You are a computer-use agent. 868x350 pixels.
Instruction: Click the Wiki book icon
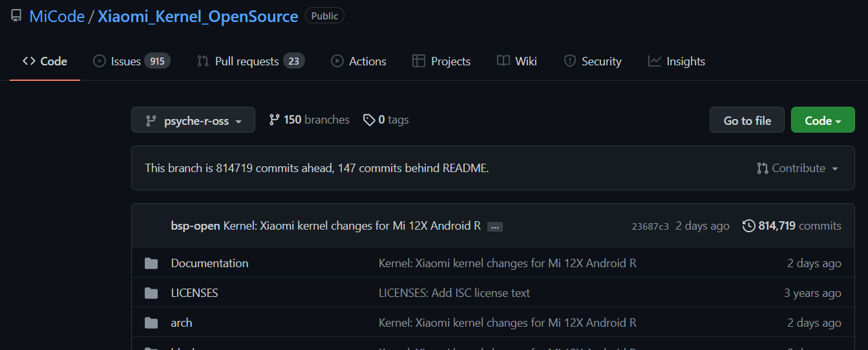(503, 61)
